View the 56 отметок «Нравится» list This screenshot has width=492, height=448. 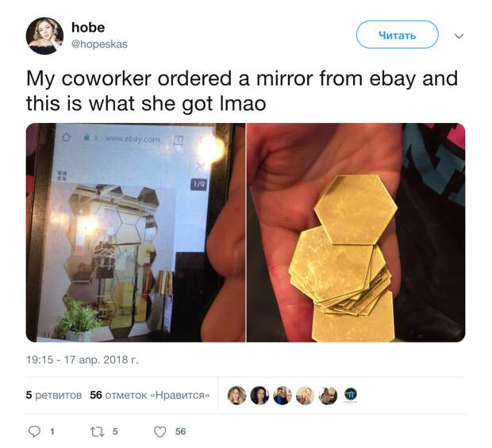coord(150,395)
